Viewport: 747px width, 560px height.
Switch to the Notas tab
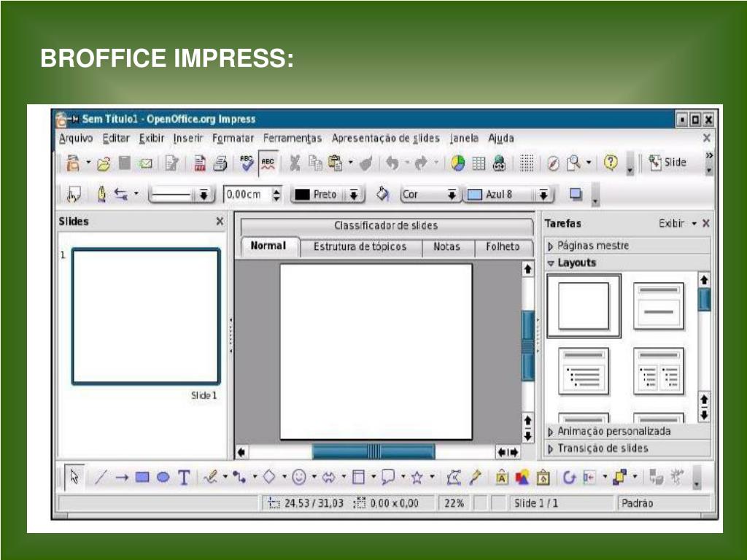pyautogui.click(x=446, y=246)
